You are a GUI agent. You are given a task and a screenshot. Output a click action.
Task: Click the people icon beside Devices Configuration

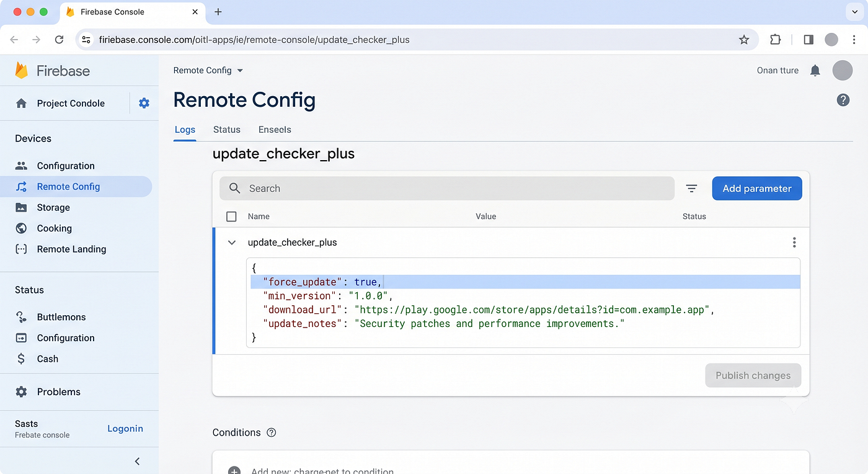pyautogui.click(x=22, y=166)
